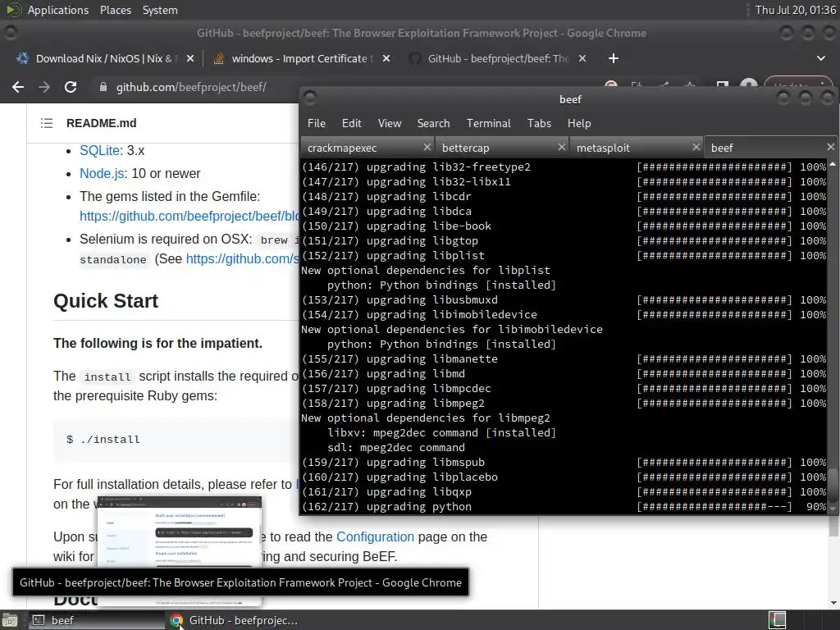Close the metasploit terminal tab

pyautogui.click(x=696, y=147)
